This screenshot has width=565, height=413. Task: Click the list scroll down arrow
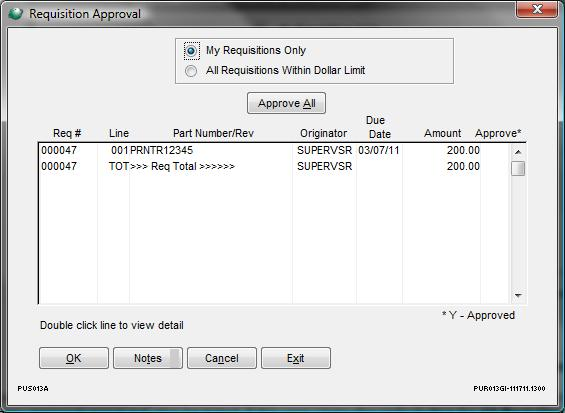[x=518, y=296]
